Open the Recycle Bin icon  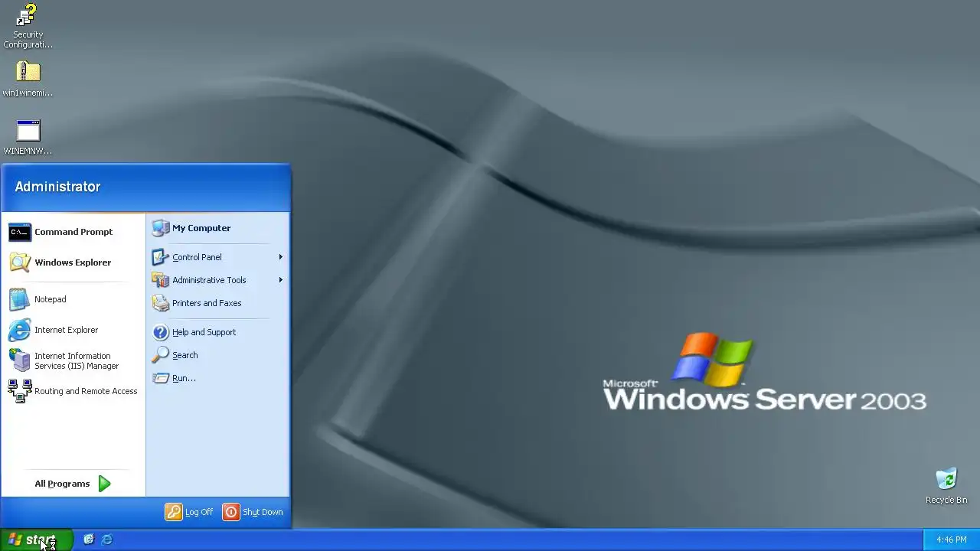click(946, 479)
